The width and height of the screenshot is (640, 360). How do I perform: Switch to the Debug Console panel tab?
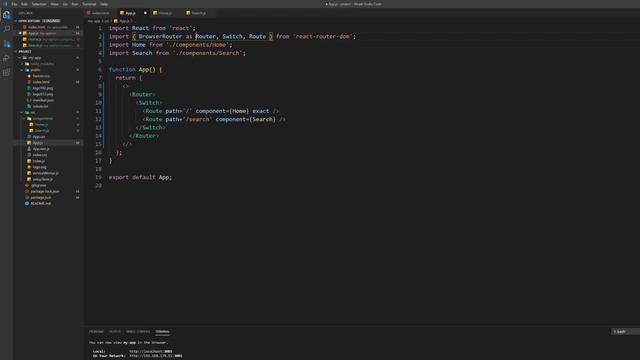[x=138, y=332]
